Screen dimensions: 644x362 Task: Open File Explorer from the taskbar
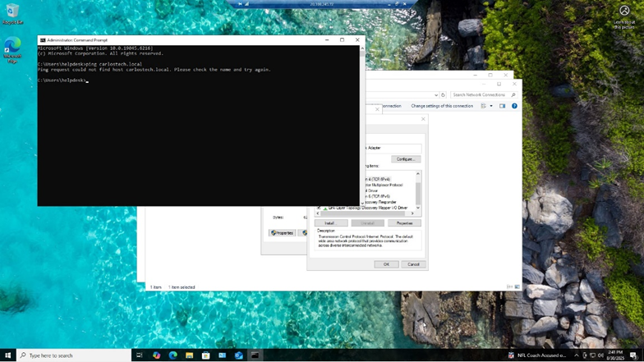[189, 355]
